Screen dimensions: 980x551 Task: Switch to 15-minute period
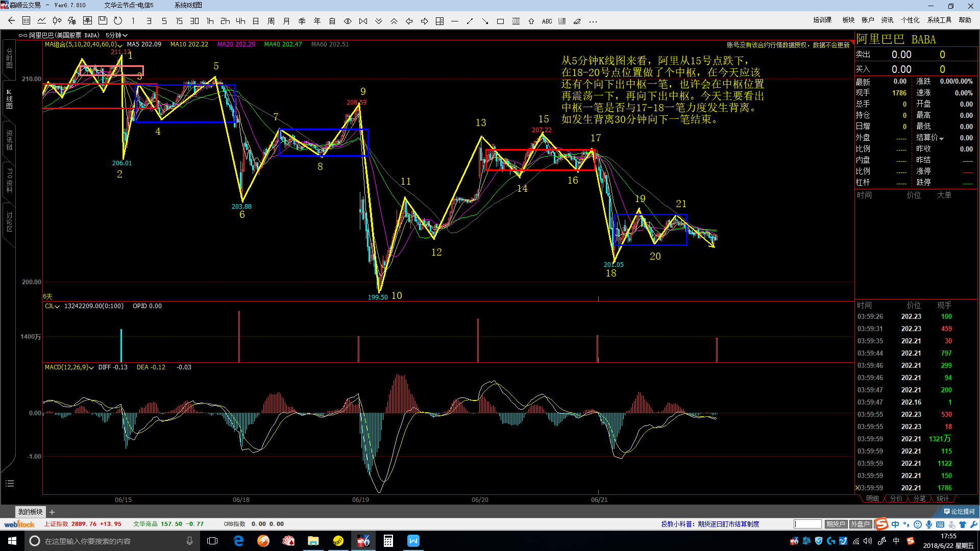pyautogui.click(x=179, y=21)
